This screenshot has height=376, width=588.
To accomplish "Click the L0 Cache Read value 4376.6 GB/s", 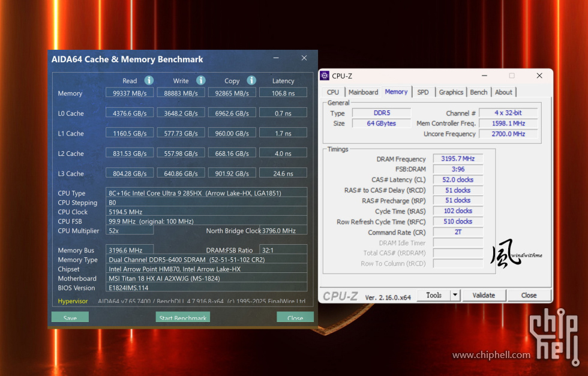I will pyautogui.click(x=130, y=113).
